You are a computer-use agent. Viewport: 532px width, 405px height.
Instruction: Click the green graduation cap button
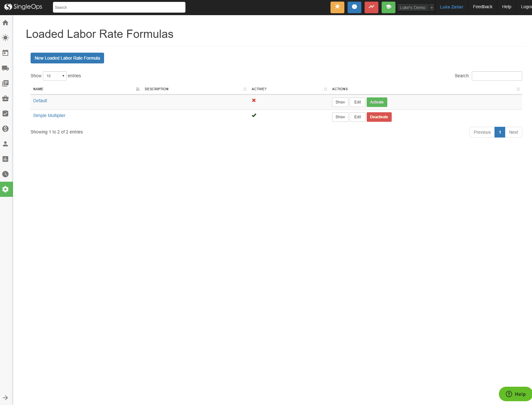(388, 7)
